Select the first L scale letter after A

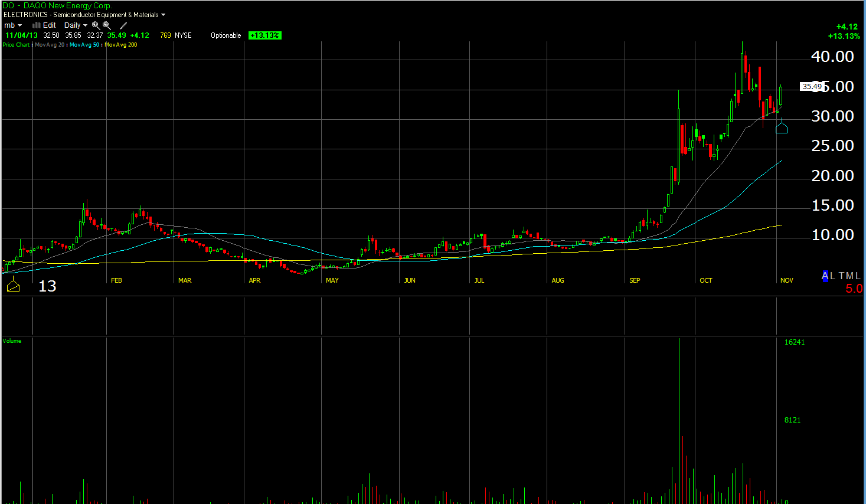(833, 276)
